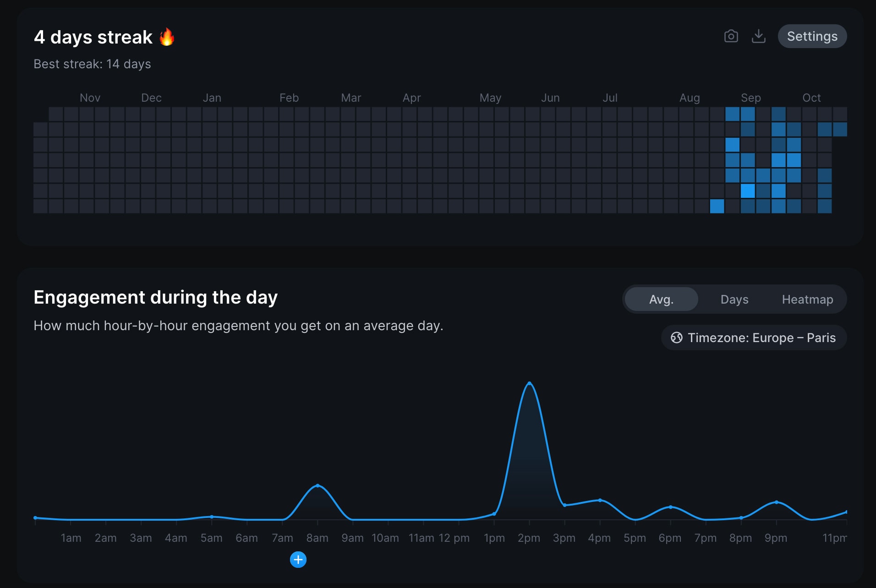Select the Avg. view option
This screenshot has height=588, width=876.
point(661,299)
